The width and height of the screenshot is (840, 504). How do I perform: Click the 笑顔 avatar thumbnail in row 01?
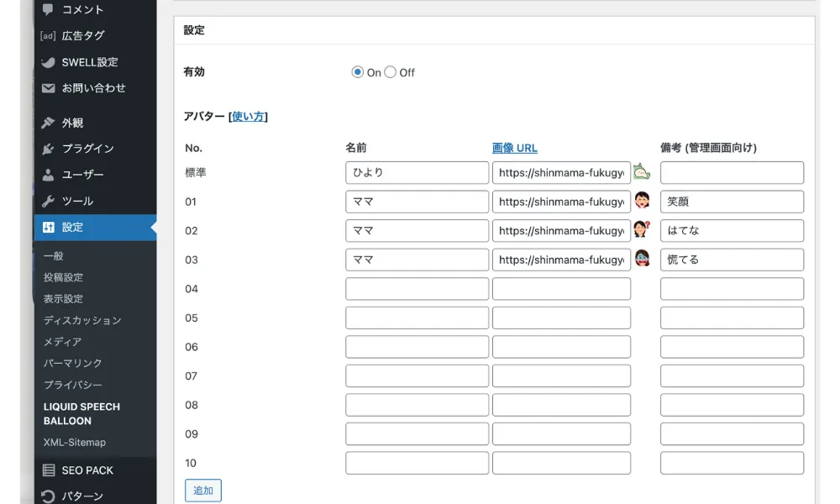643,202
